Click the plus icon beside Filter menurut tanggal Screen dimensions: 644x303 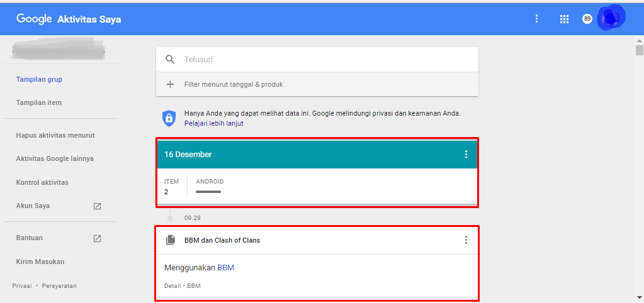coord(170,84)
